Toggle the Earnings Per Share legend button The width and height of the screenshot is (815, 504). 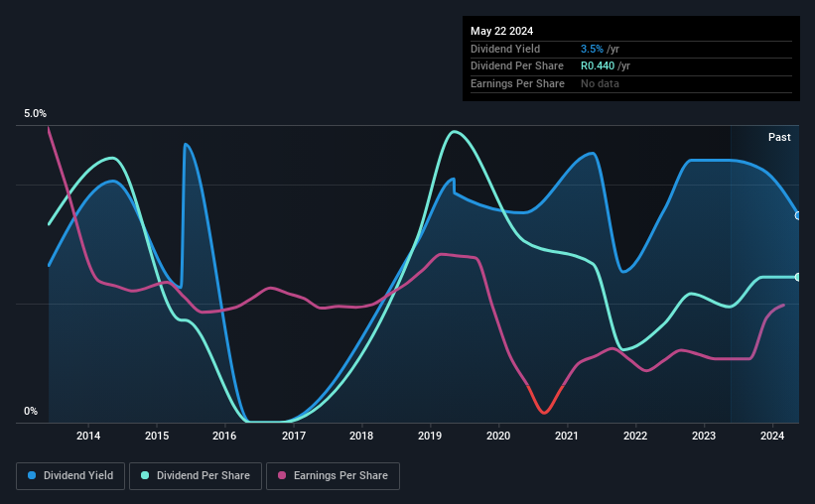point(333,476)
